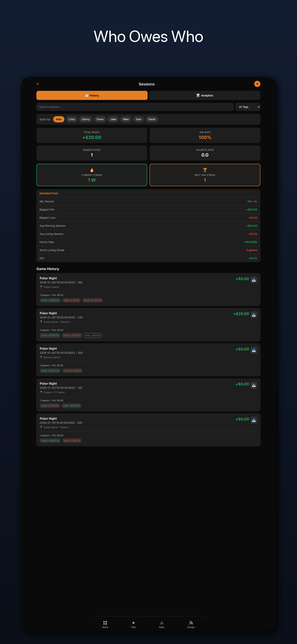Open the Analytics tab
This screenshot has width=297, height=644.
pyautogui.click(x=204, y=96)
